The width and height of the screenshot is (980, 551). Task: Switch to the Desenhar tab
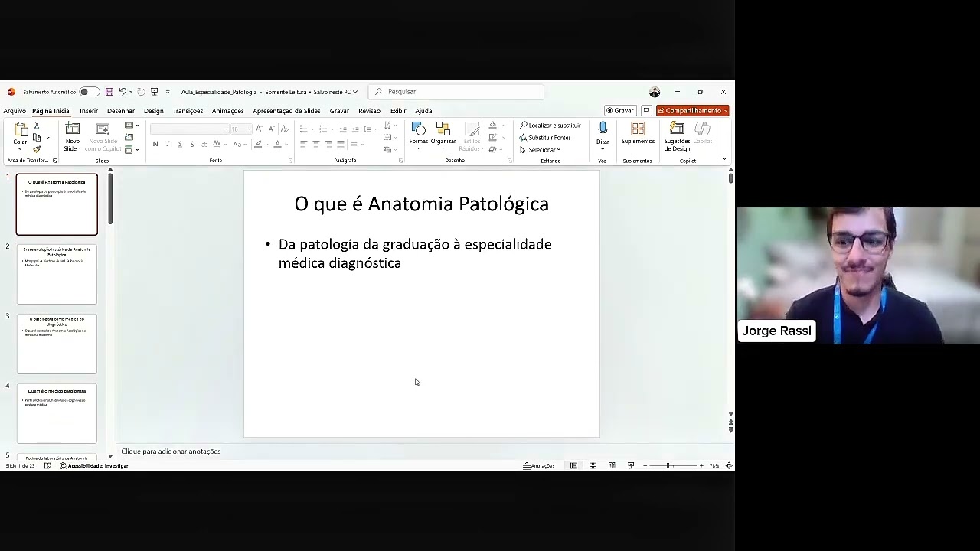pyautogui.click(x=121, y=111)
